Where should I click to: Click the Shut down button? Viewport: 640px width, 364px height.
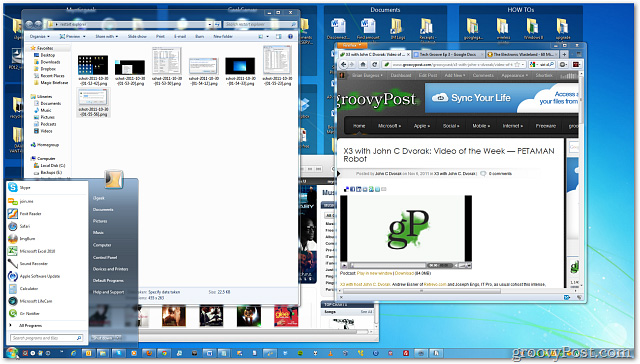(x=102, y=338)
